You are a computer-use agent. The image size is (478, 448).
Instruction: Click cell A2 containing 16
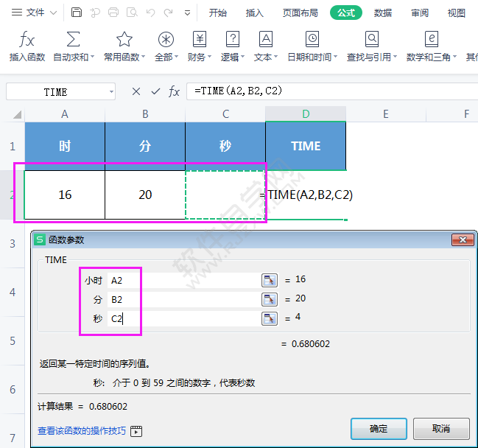click(65, 195)
